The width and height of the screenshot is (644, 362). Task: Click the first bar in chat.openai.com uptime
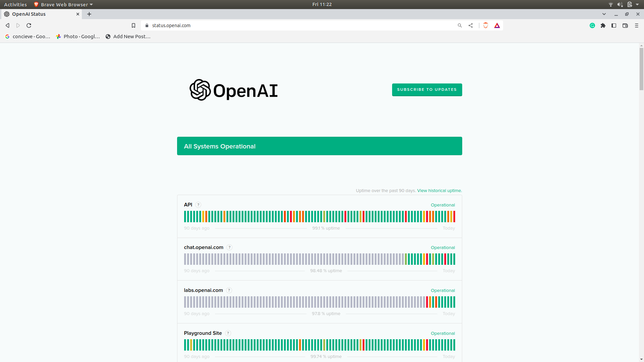click(185, 259)
